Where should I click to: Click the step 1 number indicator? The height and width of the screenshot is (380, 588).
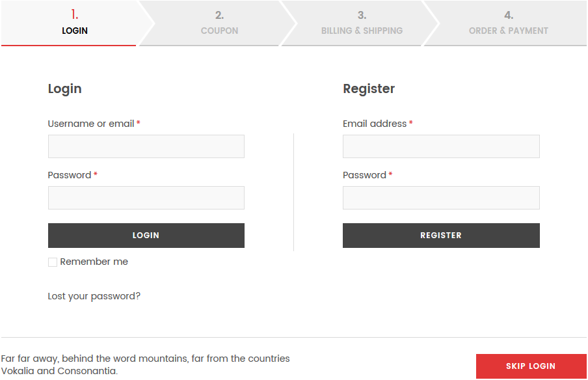pos(75,13)
